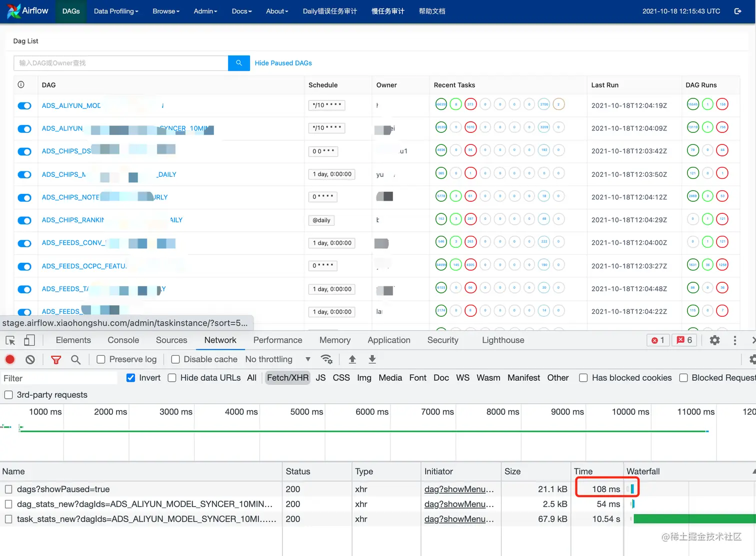Clear the network log with the clear icon
The image size is (756, 556).
click(x=30, y=359)
